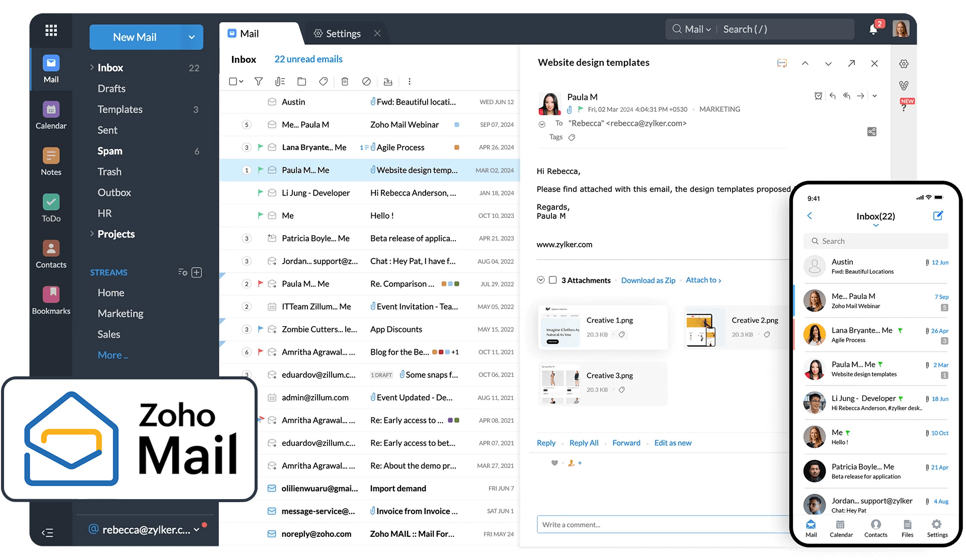Open the apps grid launcher icon
The width and height of the screenshot is (966, 560).
pos(51,30)
